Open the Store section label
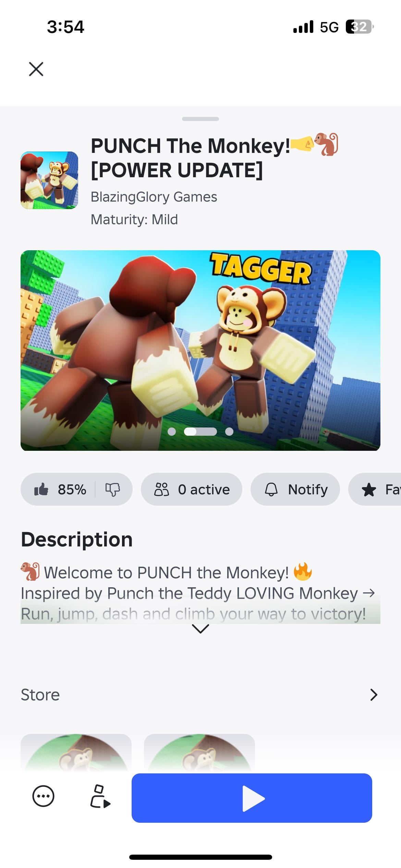 [40, 695]
